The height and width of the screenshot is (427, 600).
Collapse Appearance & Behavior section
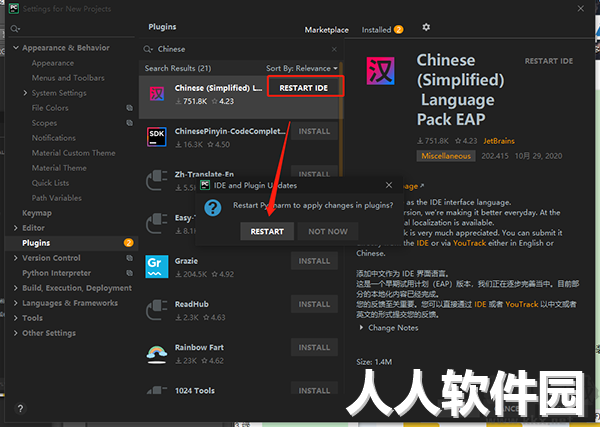pos(16,48)
